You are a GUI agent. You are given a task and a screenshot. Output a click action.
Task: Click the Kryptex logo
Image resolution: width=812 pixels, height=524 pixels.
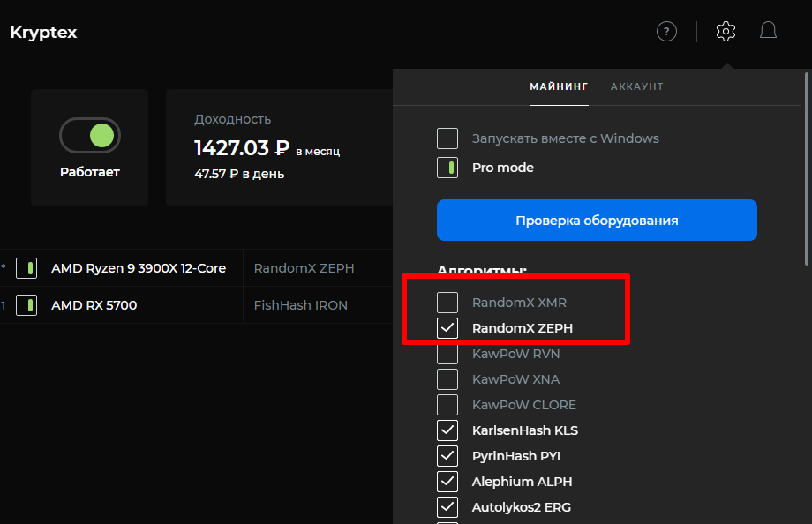[x=43, y=33]
